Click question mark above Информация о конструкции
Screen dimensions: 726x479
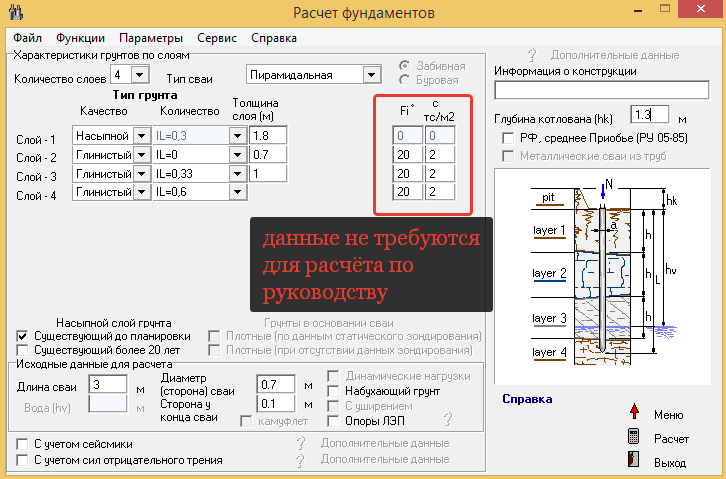point(531,55)
